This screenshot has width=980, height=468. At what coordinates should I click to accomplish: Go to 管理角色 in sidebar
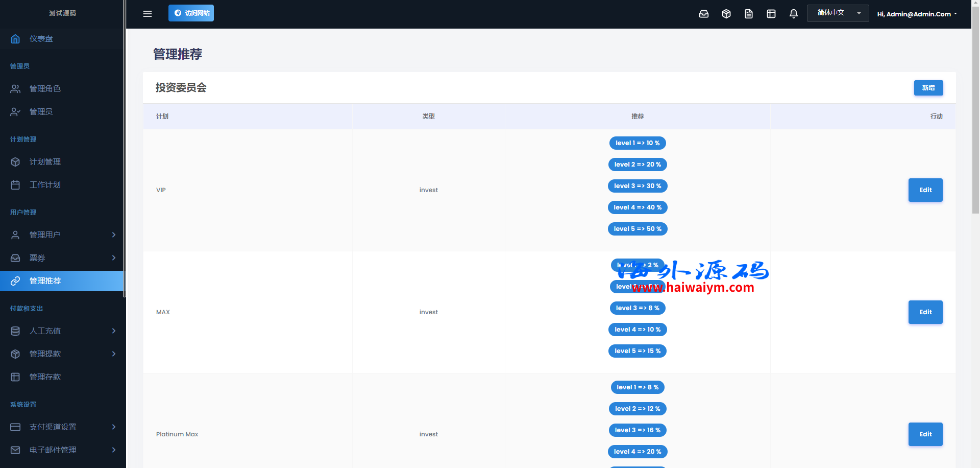pos(45,89)
